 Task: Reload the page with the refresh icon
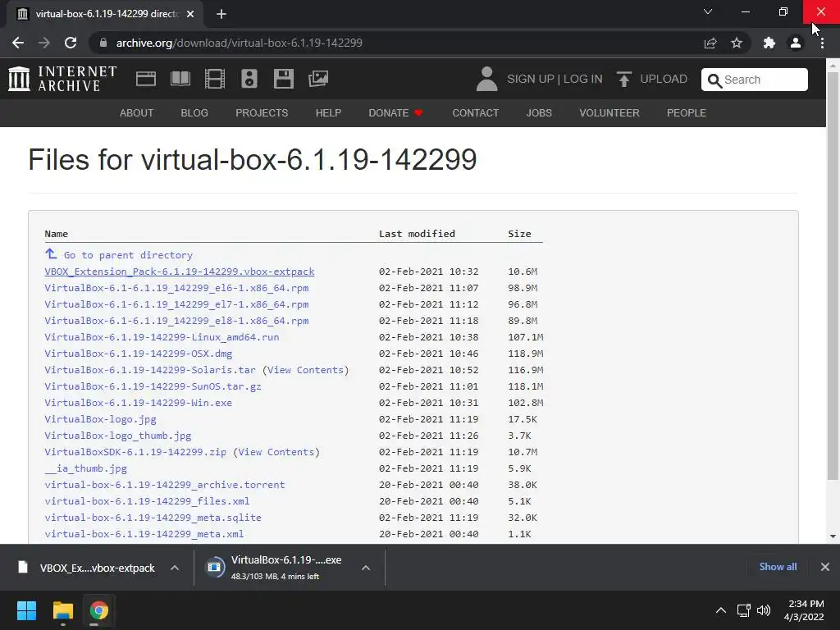click(x=71, y=43)
